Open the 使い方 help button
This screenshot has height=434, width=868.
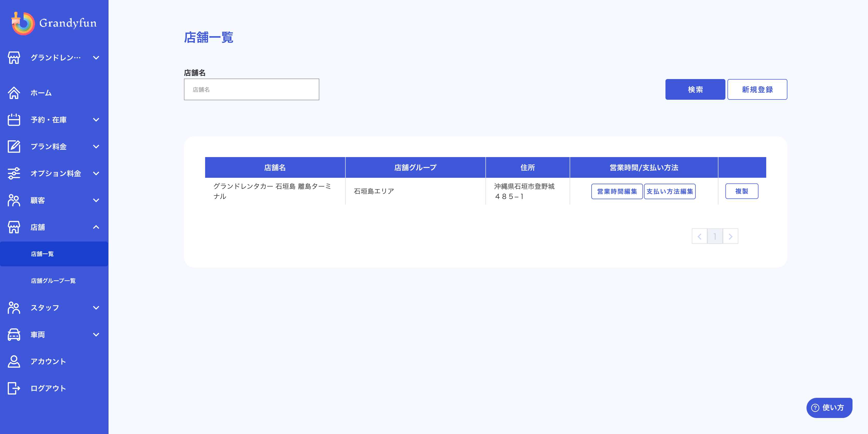(x=829, y=408)
